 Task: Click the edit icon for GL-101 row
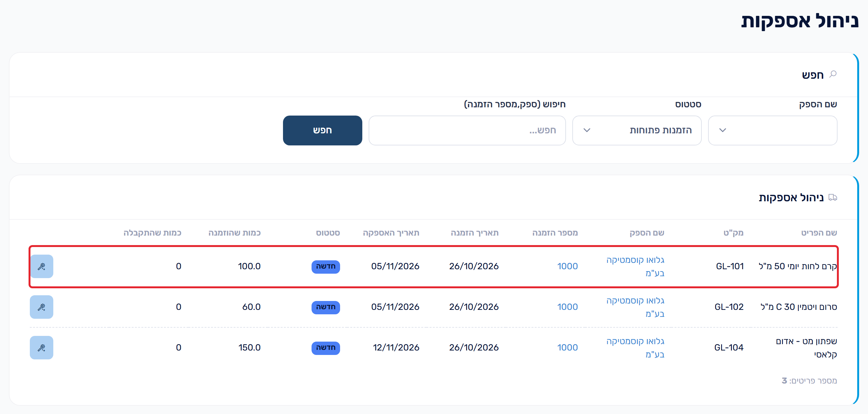[42, 266]
